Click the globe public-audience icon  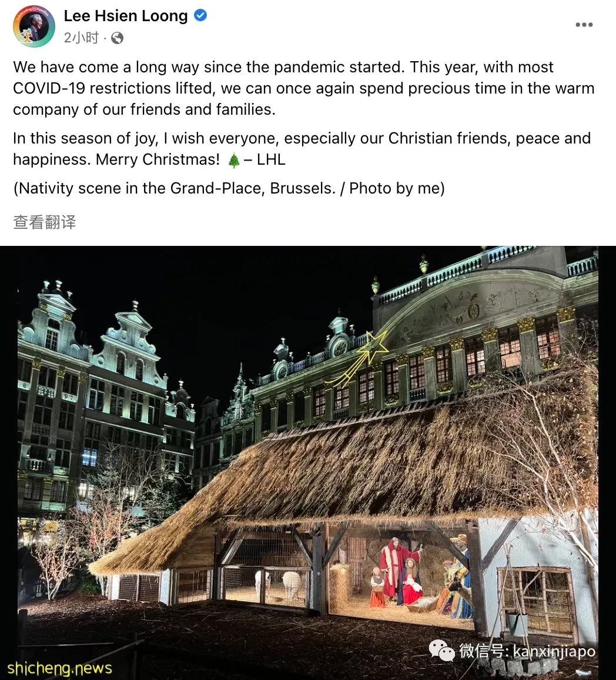pyautogui.click(x=117, y=39)
